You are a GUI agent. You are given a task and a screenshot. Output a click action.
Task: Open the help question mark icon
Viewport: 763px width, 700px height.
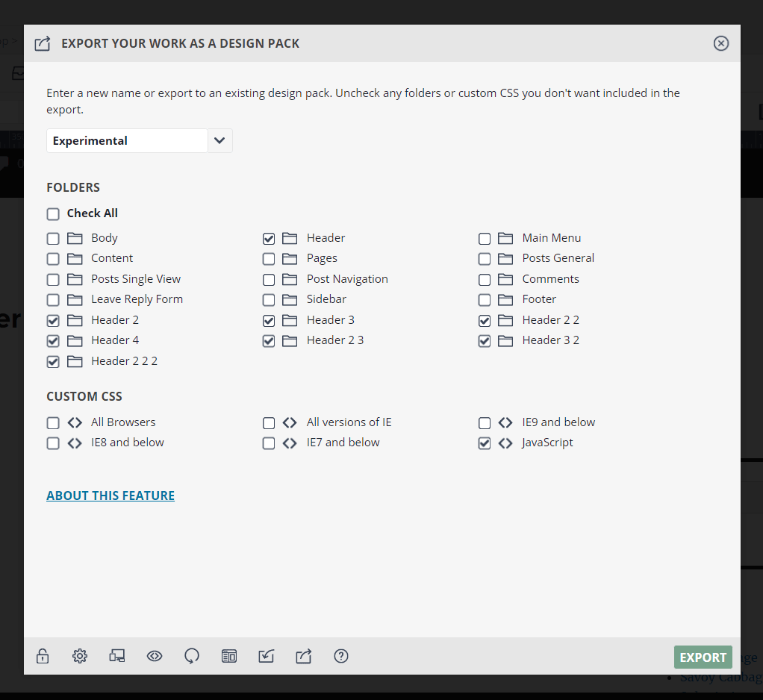341,656
